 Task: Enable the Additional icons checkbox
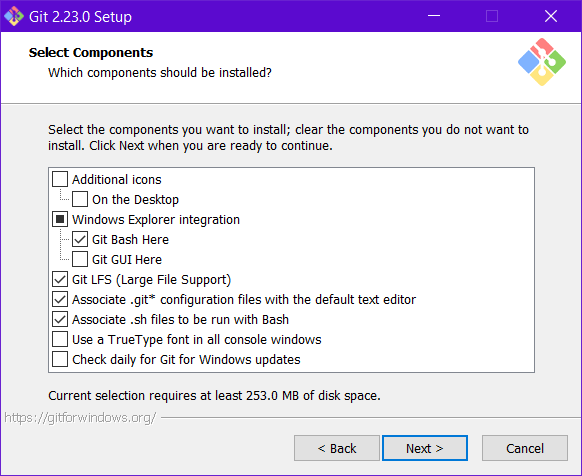click(60, 179)
